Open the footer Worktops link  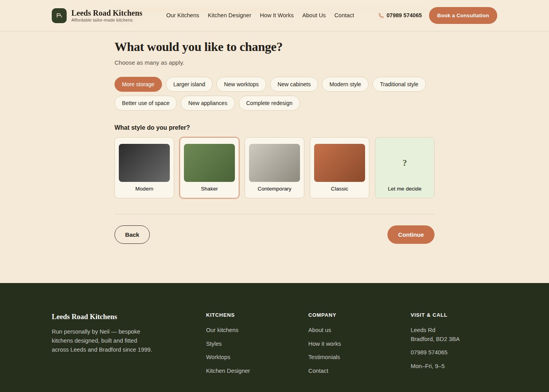coord(218,357)
